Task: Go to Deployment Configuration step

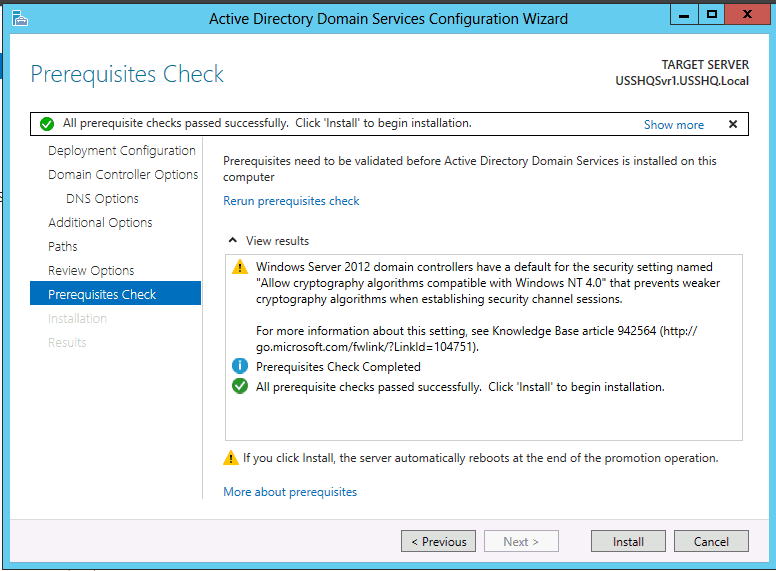Action: [x=122, y=150]
